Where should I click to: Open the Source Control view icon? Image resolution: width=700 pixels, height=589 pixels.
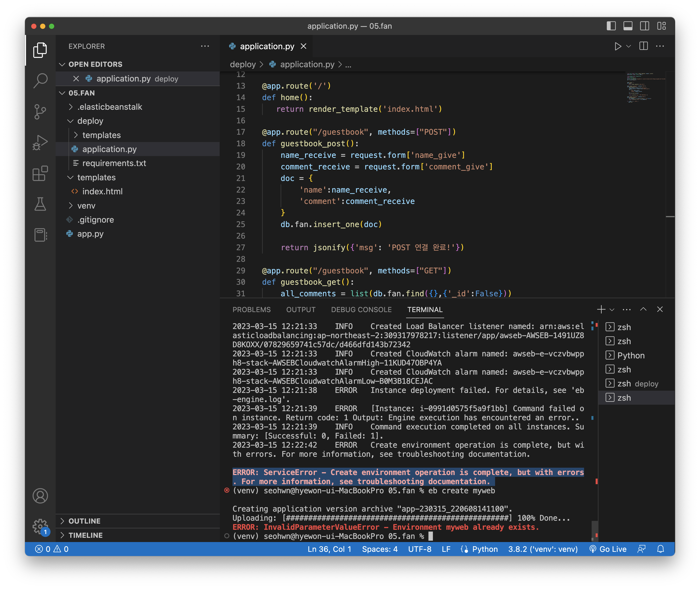(40, 112)
